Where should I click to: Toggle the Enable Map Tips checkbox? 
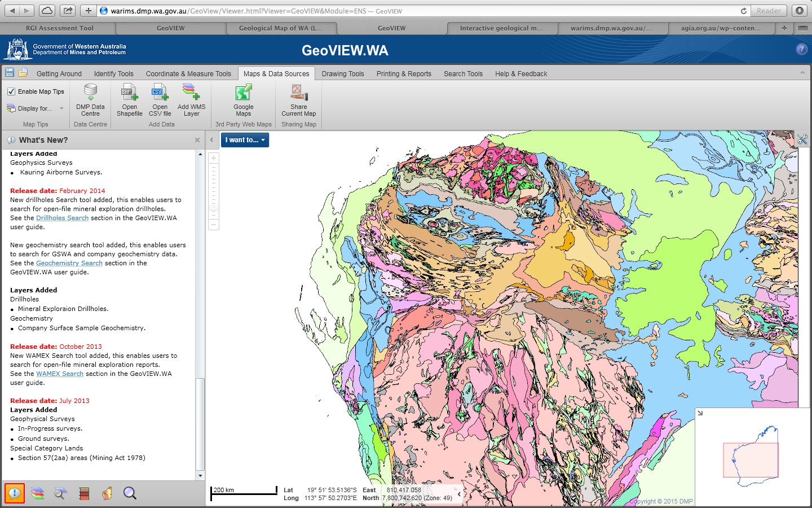(x=11, y=91)
